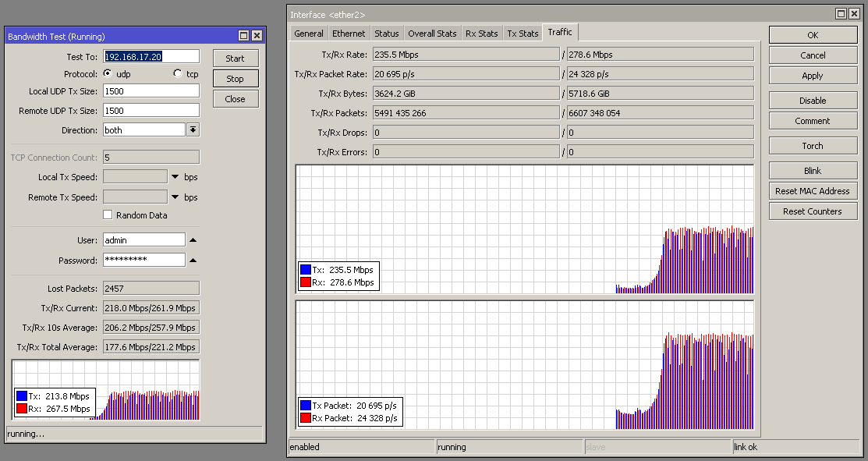Click the red Rx Packet legend swatch

[305, 419]
